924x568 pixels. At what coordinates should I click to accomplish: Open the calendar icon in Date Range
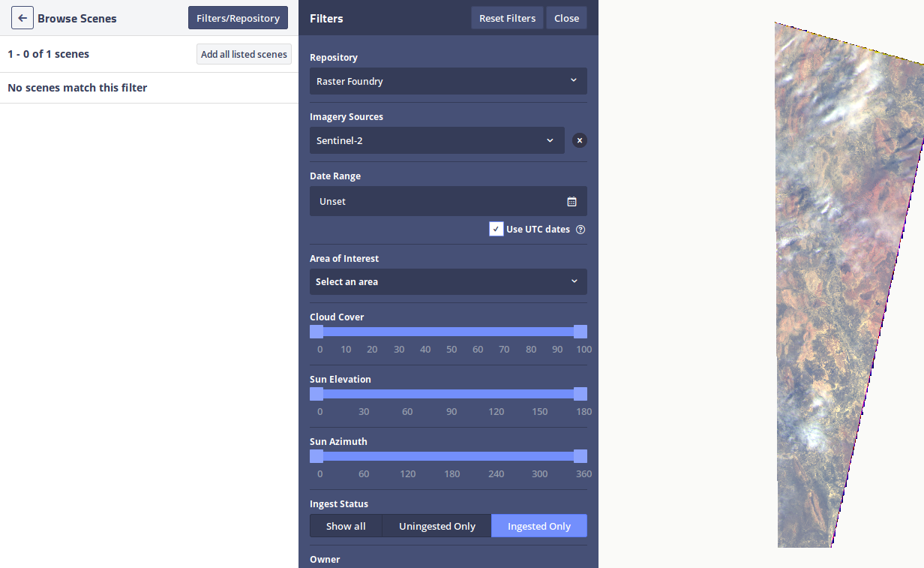[x=571, y=201]
